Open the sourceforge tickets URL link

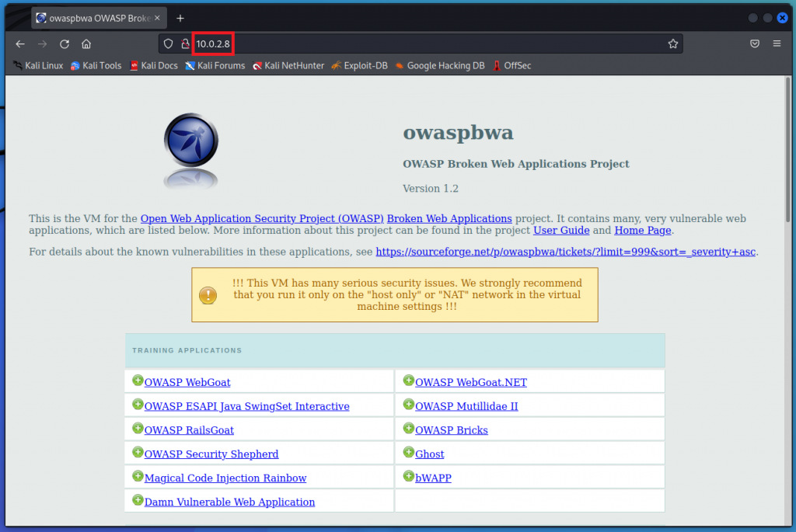566,252
